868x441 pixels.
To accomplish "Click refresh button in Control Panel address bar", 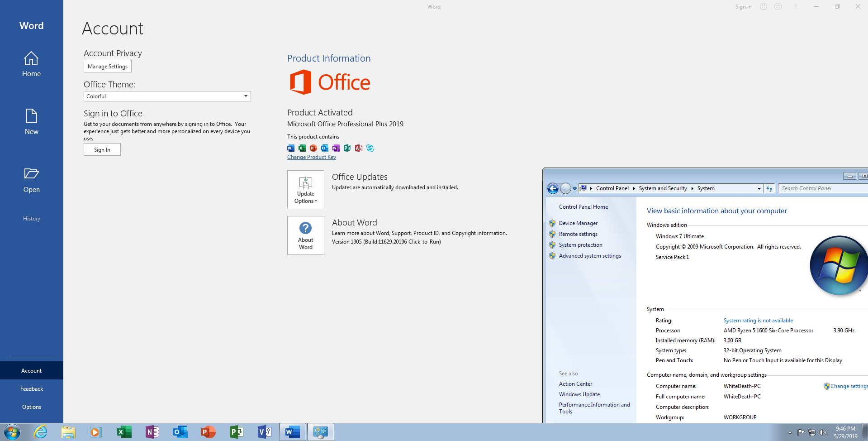I will (x=769, y=188).
